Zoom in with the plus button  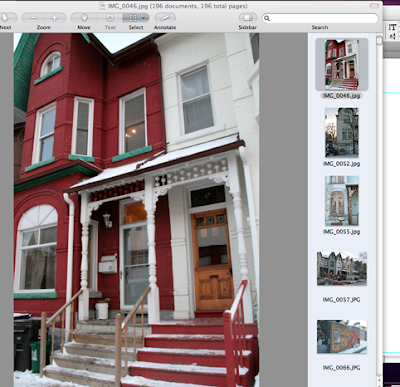[54, 18]
